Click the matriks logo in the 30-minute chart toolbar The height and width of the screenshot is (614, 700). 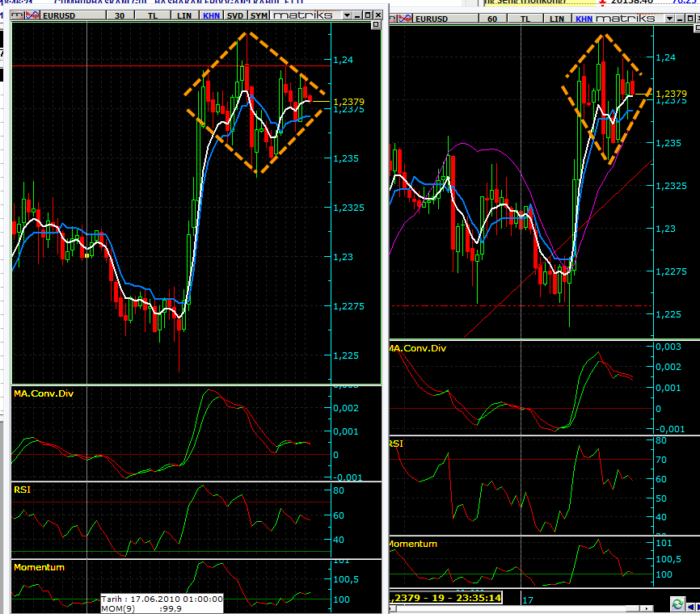click(x=303, y=15)
